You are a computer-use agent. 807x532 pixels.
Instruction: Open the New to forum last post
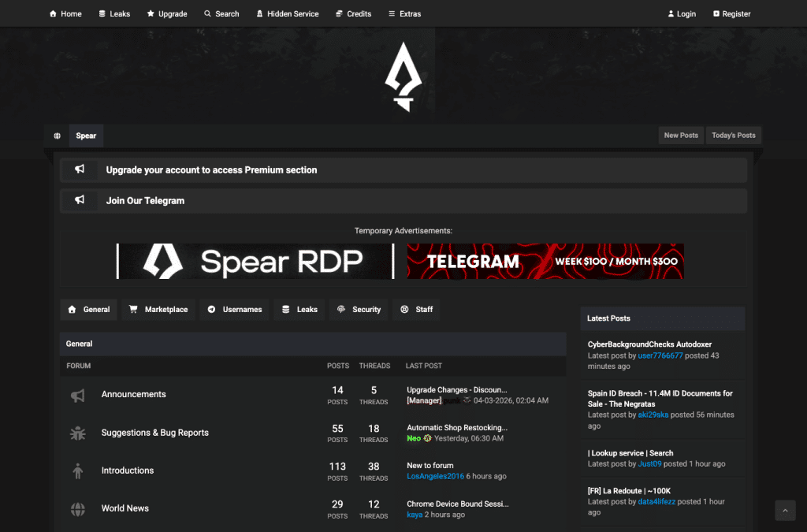(x=430, y=465)
